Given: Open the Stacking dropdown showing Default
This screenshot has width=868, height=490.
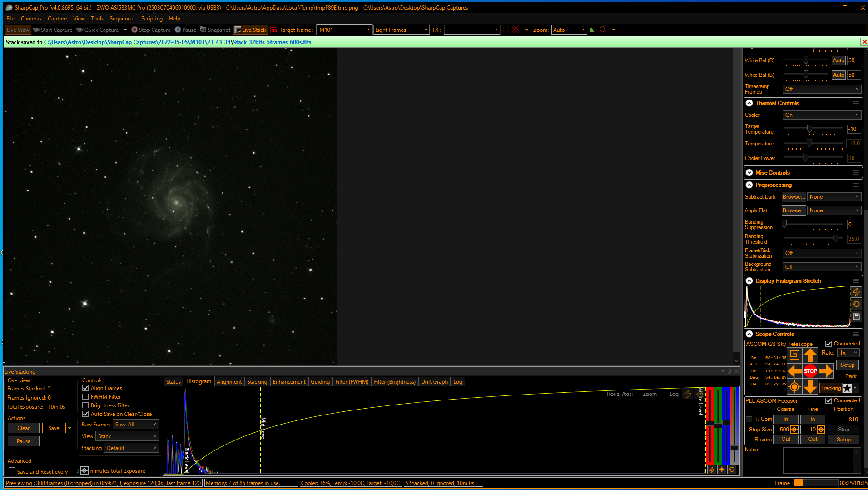Looking at the screenshot, I should pyautogui.click(x=131, y=448).
